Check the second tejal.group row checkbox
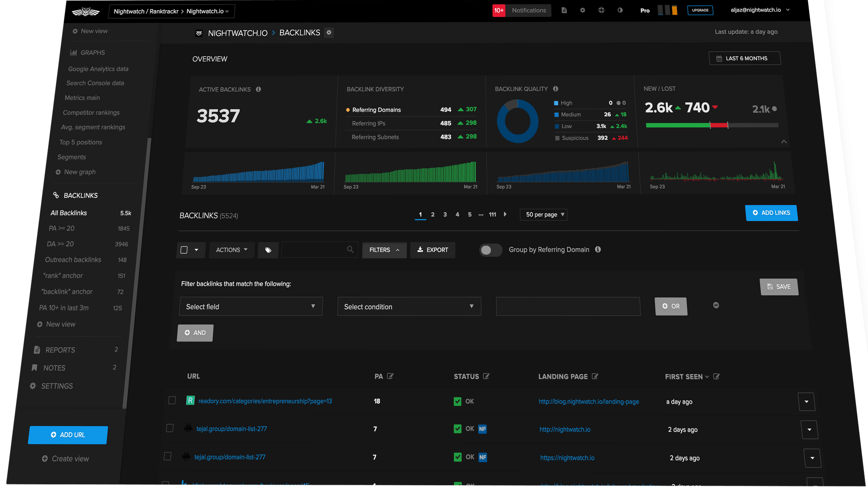868x487 pixels. (x=168, y=456)
